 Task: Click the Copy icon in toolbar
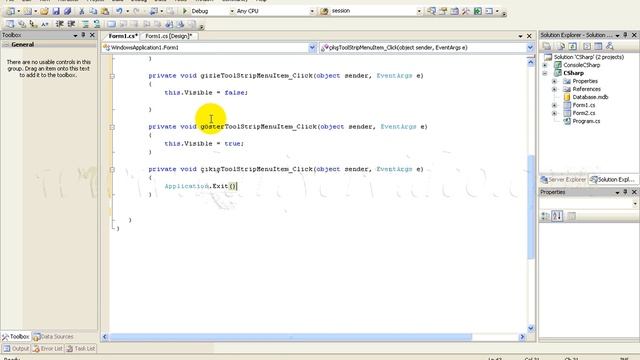click(93, 11)
